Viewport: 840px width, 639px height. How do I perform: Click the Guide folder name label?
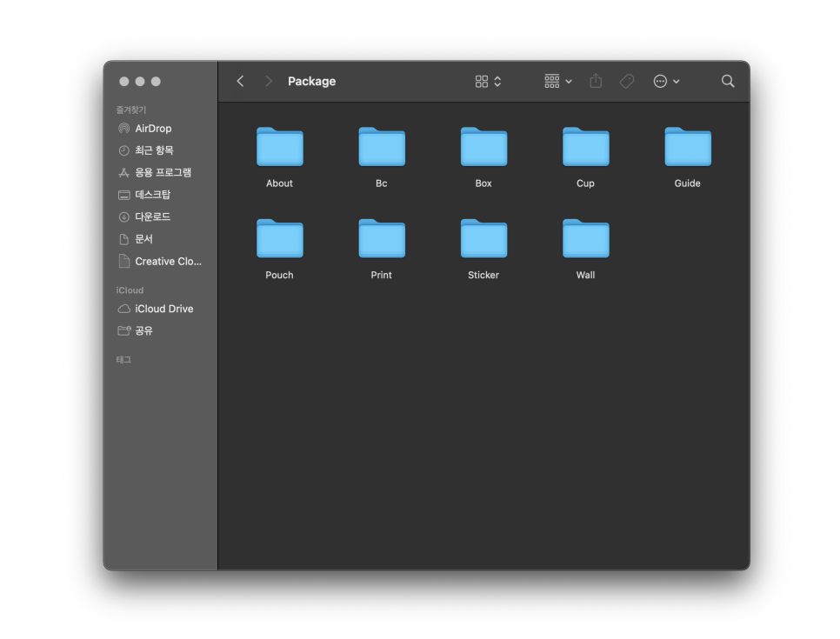click(688, 183)
